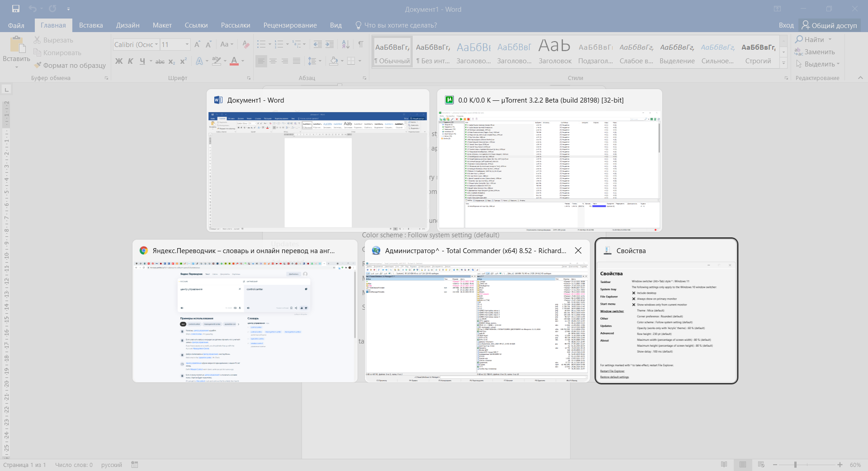Select the Документ1 - Word window thumbnail
868x471 pixels.
[x=318, y=160]
